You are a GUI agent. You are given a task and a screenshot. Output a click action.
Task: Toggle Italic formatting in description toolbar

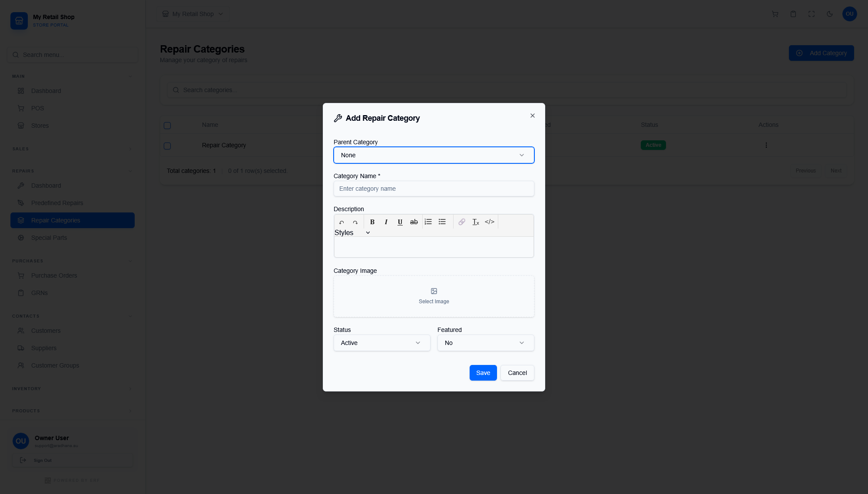[386, 222]
